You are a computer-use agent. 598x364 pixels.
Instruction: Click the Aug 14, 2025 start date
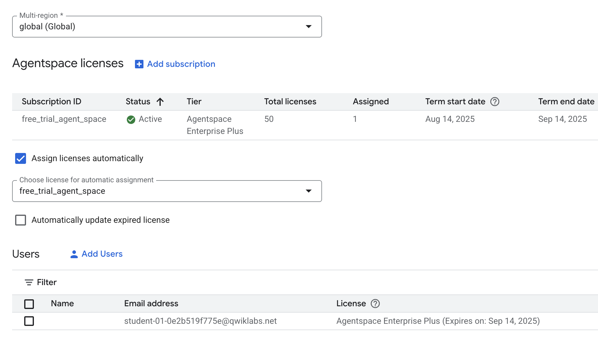point(450,119)
